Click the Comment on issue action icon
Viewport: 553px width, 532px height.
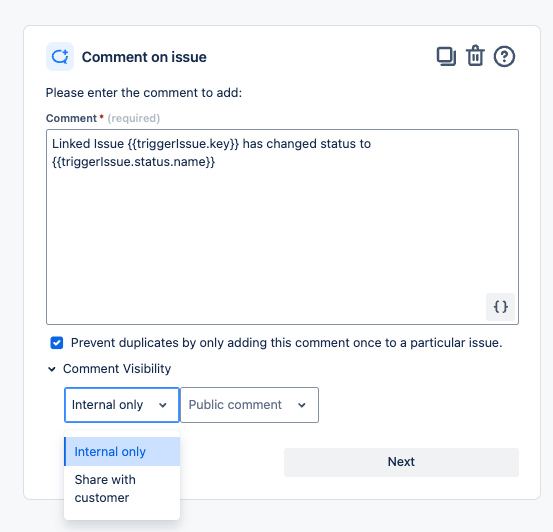[x=60, y=56]
